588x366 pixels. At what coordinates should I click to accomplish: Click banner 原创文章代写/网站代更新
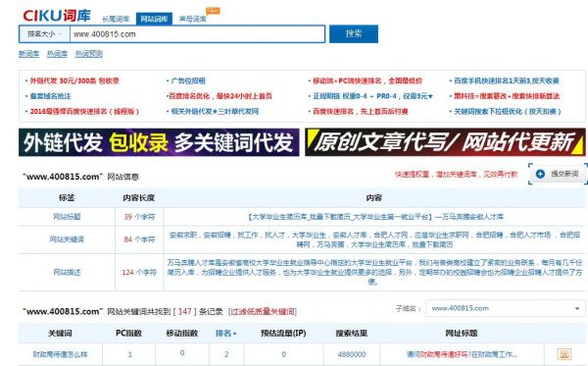tap(445, 142)
